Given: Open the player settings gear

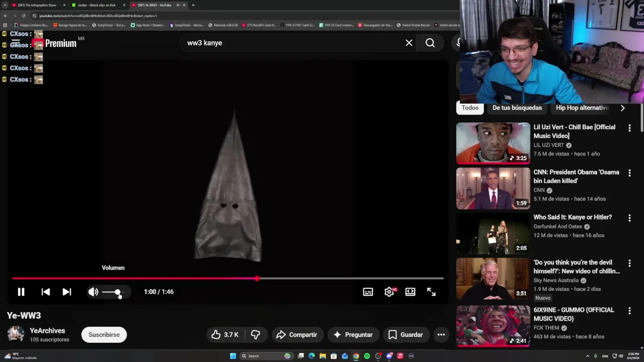Looking at the screenshot, I should [389, 292].
